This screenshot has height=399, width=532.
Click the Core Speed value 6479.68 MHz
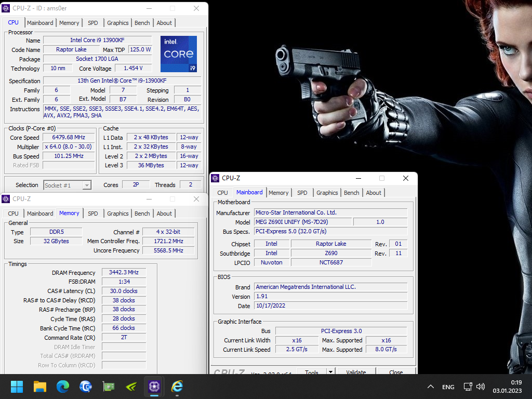point(69,137)
